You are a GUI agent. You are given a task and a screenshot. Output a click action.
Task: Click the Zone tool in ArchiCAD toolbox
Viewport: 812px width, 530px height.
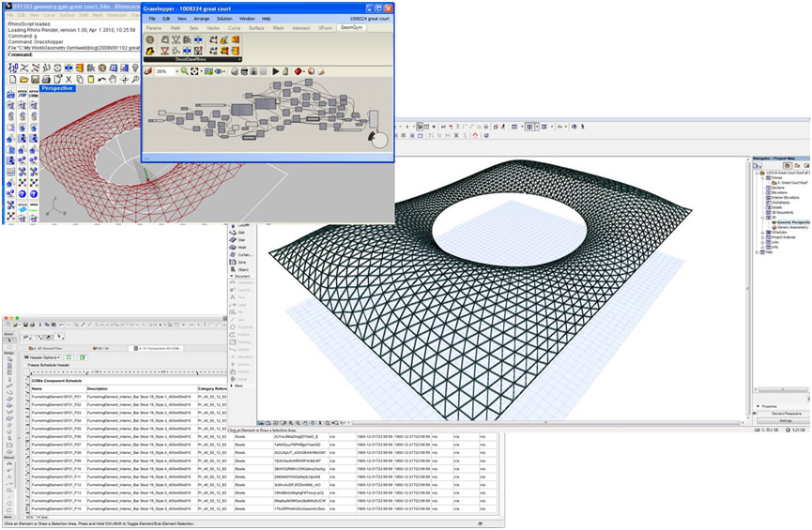click(x=237, y=263)
